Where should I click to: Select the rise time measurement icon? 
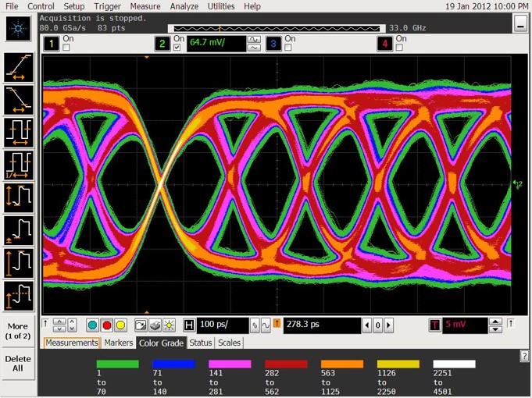tap(19, 67)
